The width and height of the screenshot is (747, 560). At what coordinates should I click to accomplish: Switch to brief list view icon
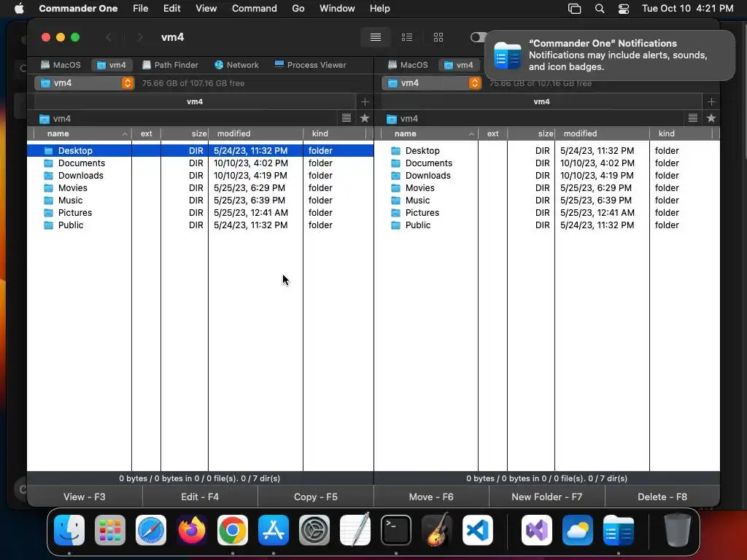click(x=407, y=37)
